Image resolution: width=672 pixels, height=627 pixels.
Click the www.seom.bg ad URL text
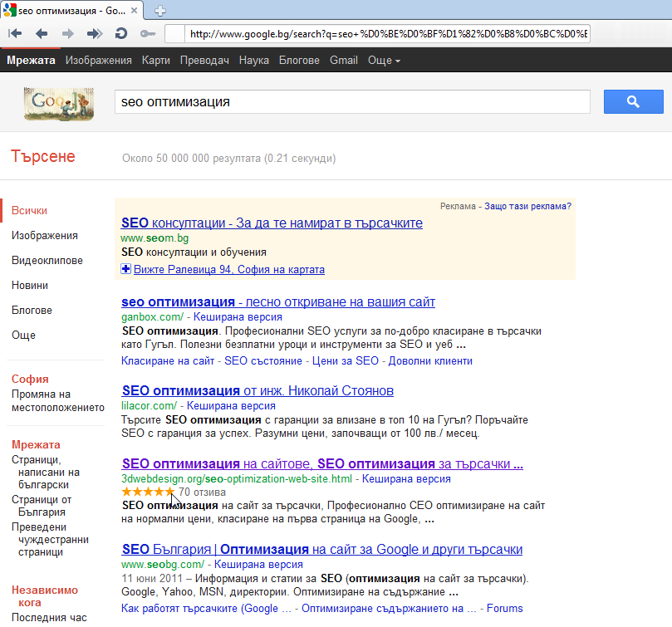point(155,238)
